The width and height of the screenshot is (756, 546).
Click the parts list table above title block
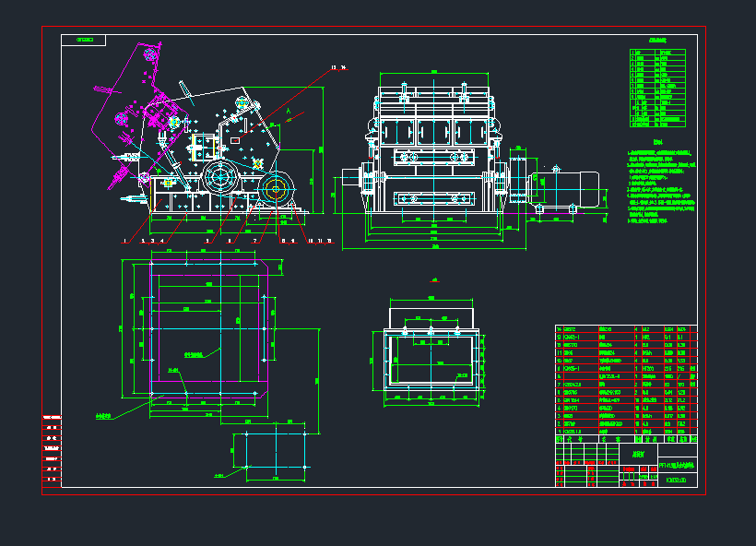pyautogui.click(x=625, y=380)
